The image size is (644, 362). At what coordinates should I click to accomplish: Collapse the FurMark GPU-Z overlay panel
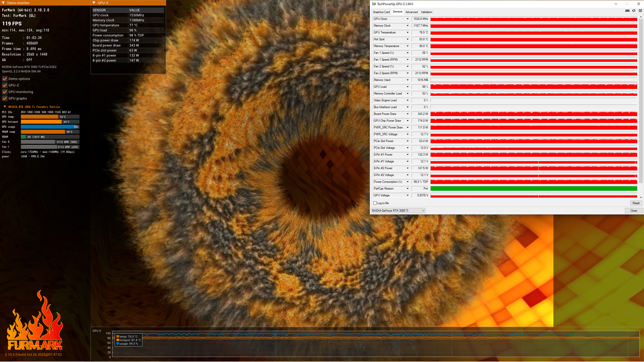[x=94, y=3]
